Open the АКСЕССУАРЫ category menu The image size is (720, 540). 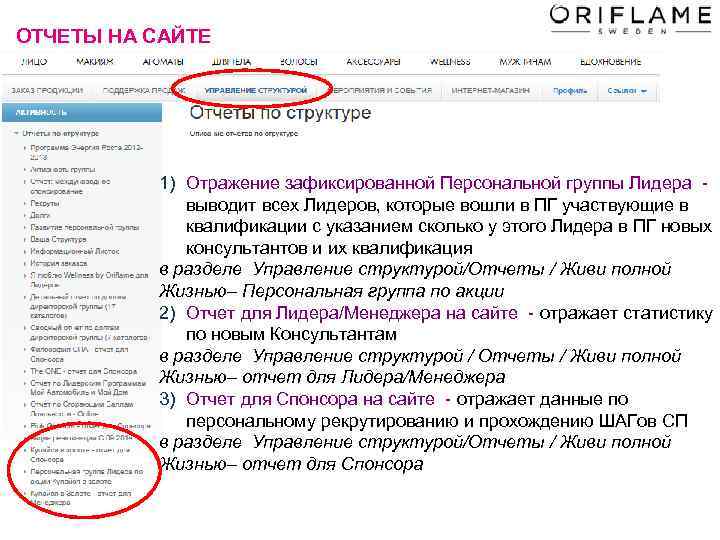(x=373, y=62)
